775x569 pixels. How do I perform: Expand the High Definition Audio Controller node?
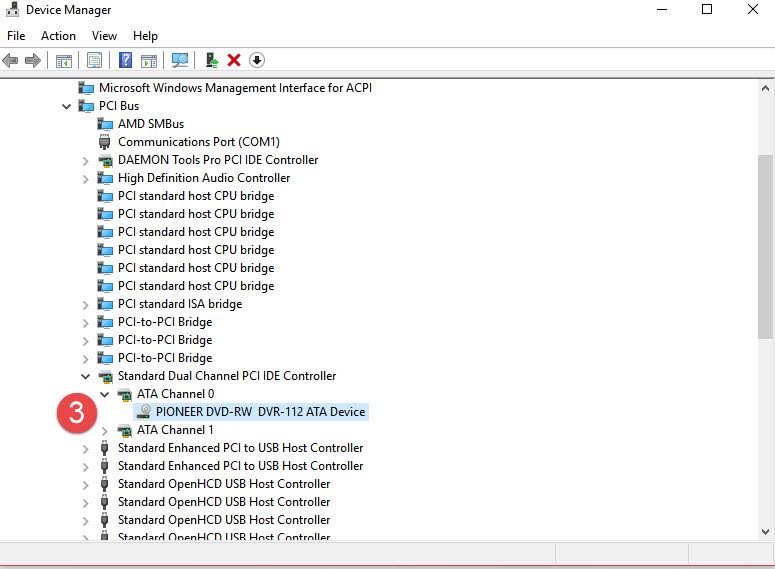[x=86, y=178]
